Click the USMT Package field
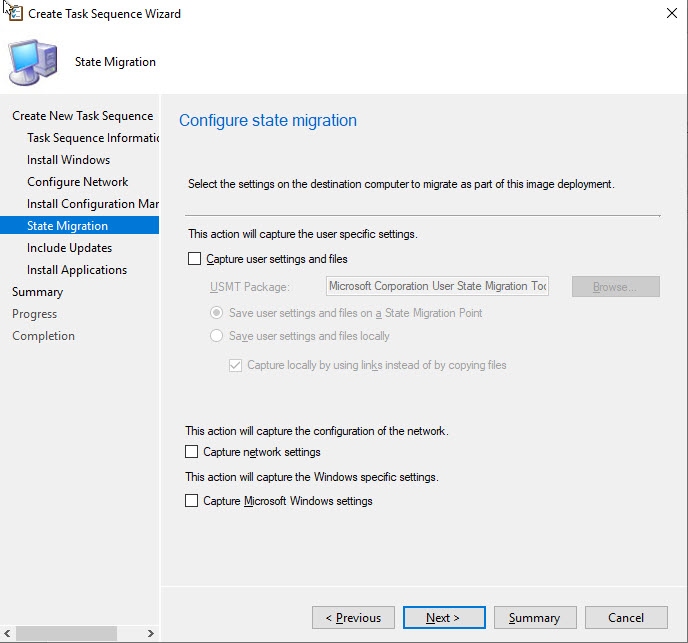 [x=437, y=286]
